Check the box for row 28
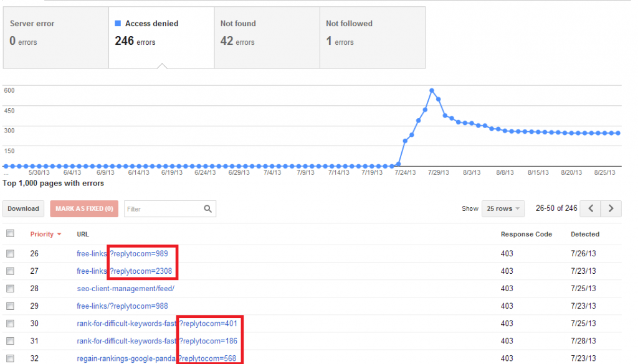 pyautogui.click(x=10, y=289)
